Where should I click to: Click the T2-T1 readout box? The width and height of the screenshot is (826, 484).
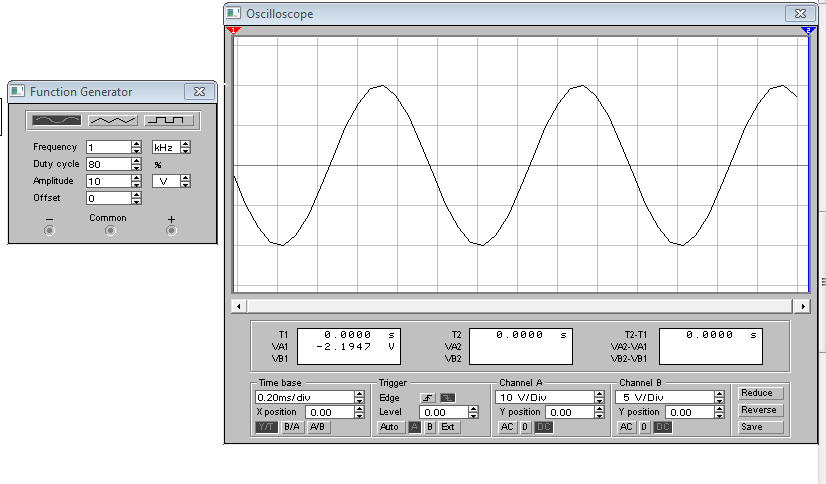pyautogui.click(x=711, y=346)
